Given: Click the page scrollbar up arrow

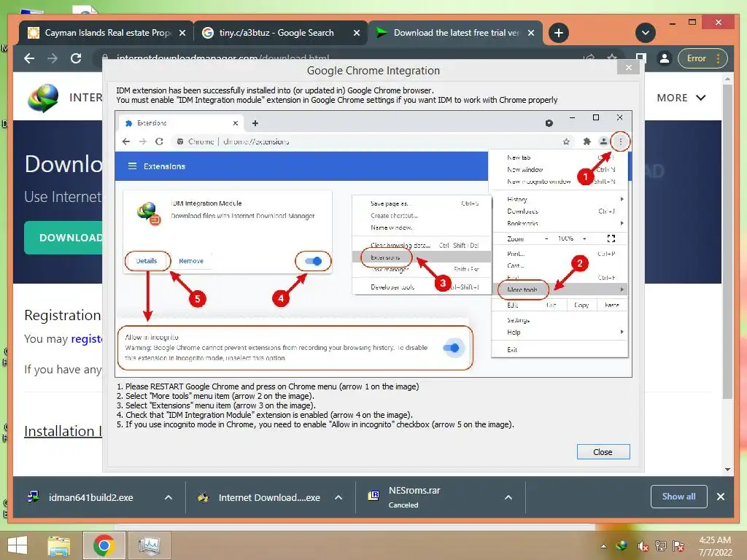Looking at the screenshot, I should point(727,79).
